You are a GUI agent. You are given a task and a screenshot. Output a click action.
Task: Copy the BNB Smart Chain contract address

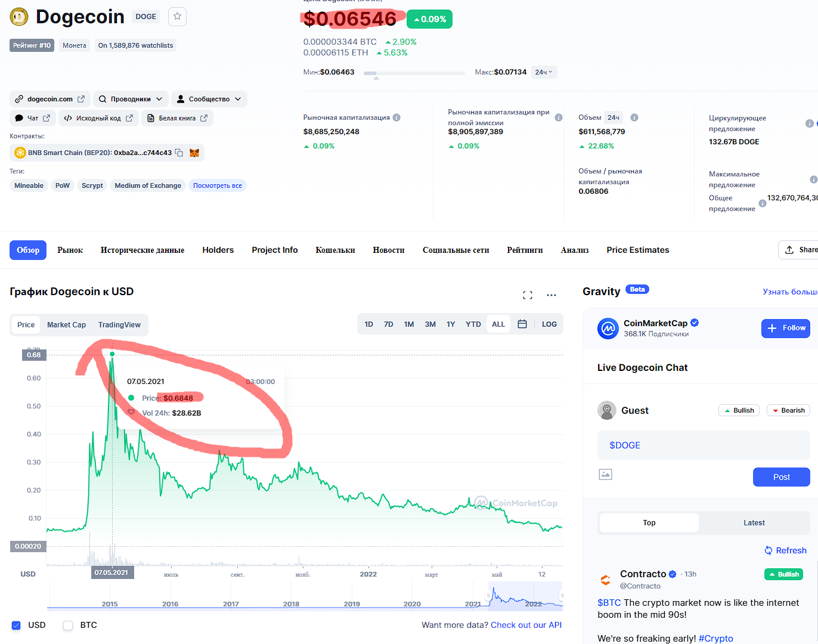tap(179, 153)
